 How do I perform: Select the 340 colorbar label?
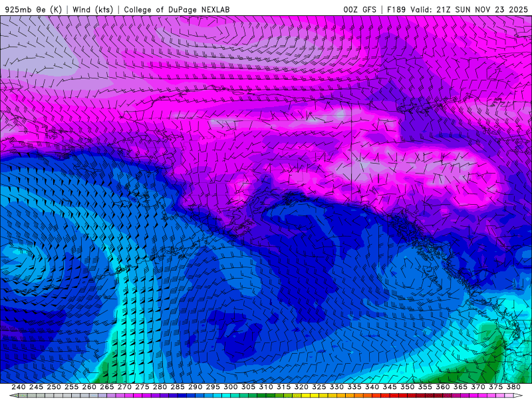pyautogui.click(x=372, y=387)
